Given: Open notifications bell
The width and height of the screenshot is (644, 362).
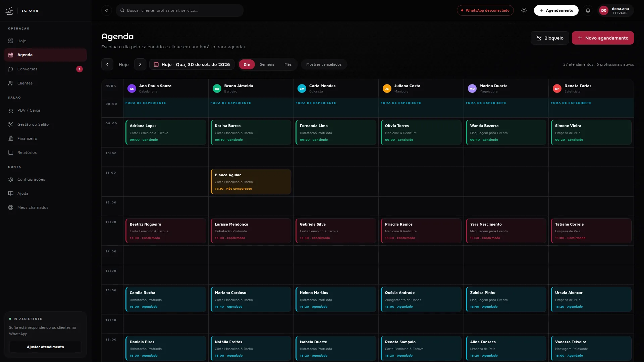Looking at the screenshot, I should [588, 10].
